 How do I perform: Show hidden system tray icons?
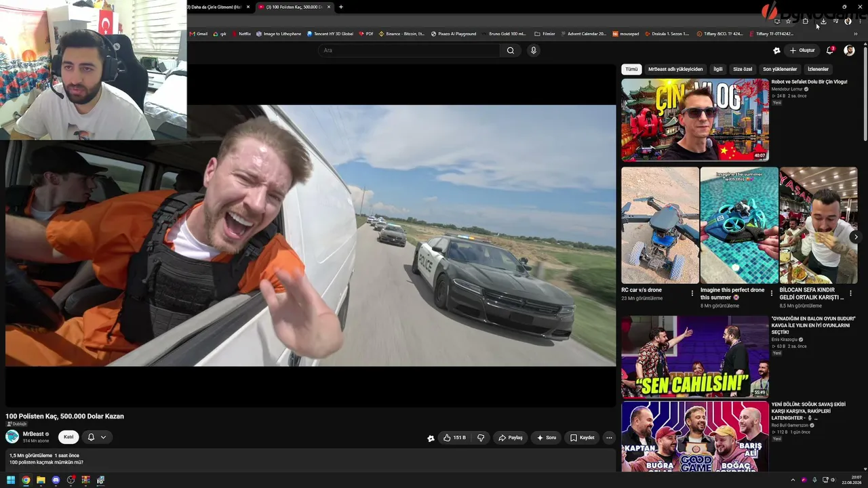tap(793, 481)
